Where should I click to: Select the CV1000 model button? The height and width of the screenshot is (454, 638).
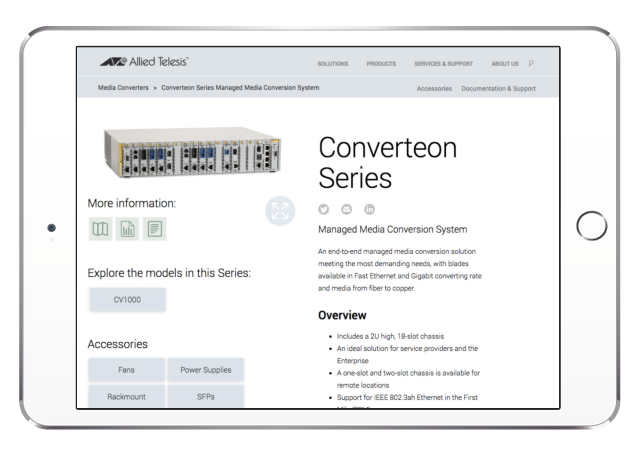click(x=127, y=300)
